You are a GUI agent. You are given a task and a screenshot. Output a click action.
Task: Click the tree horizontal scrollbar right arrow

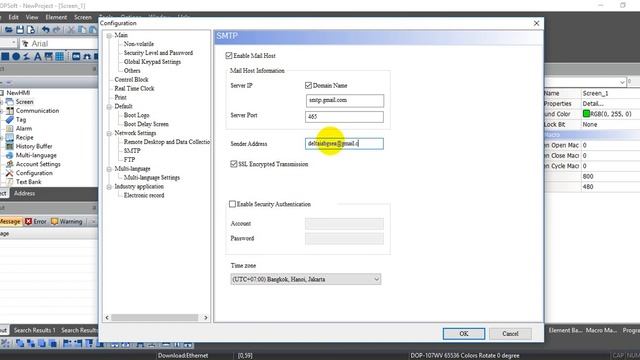pos(205,317)
